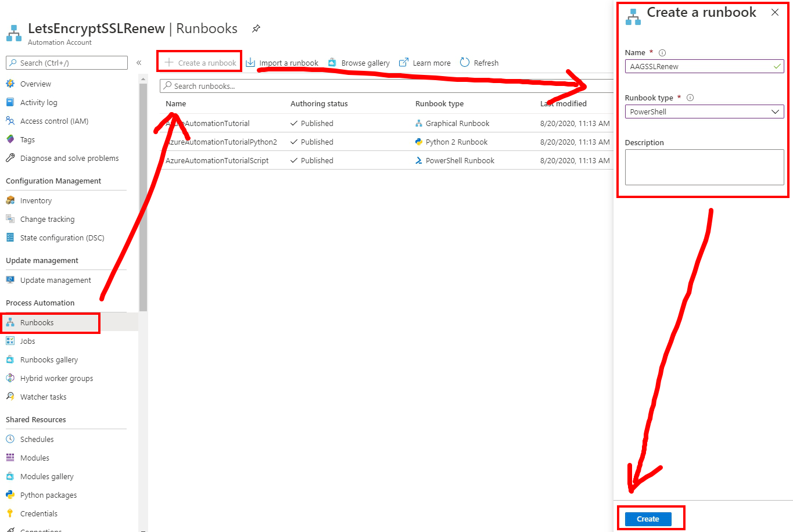Open Update management menu item
The width and height of the screenshot is (793, 532).
click(69, 280)
